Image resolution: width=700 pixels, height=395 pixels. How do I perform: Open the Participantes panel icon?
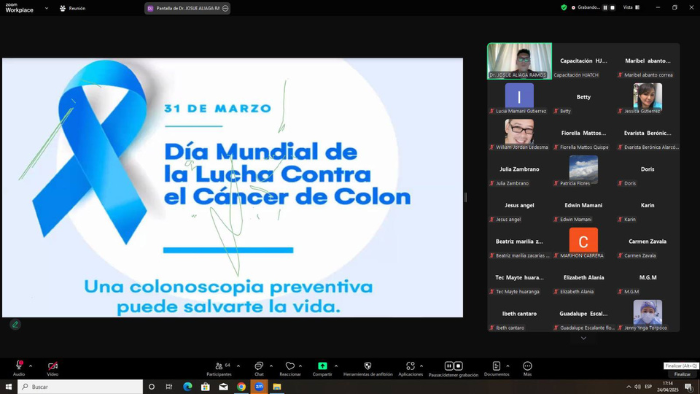219,366
